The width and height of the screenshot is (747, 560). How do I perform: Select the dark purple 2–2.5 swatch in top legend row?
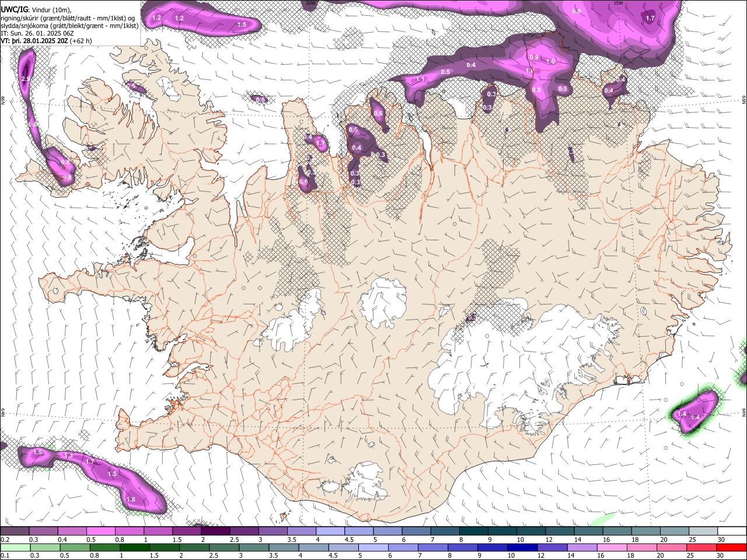[215, 531]
